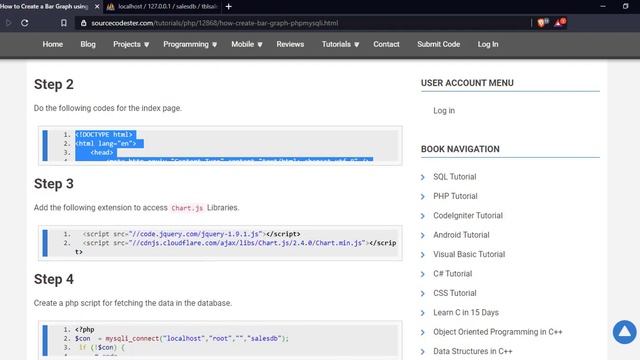The height and width of the screenshot is (360, 640).
Task: Click the address bar URL field
Action: click(x=302, y=23)
